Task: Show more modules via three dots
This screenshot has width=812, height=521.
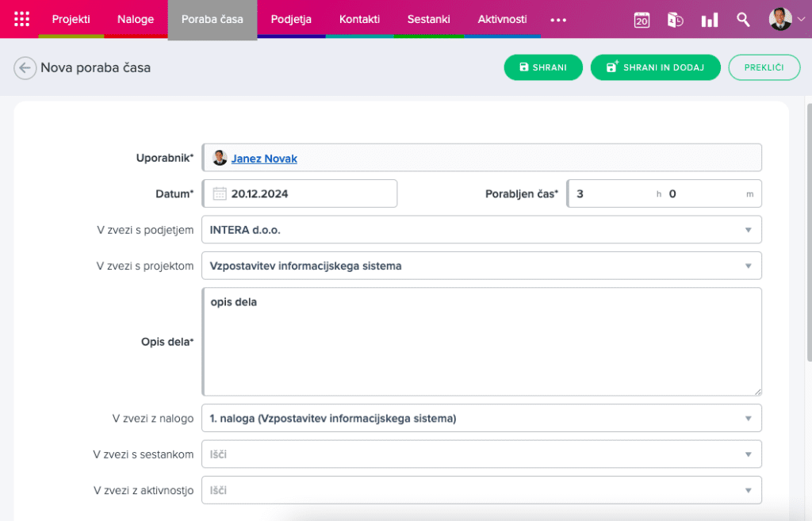Action: coord(558,20)
